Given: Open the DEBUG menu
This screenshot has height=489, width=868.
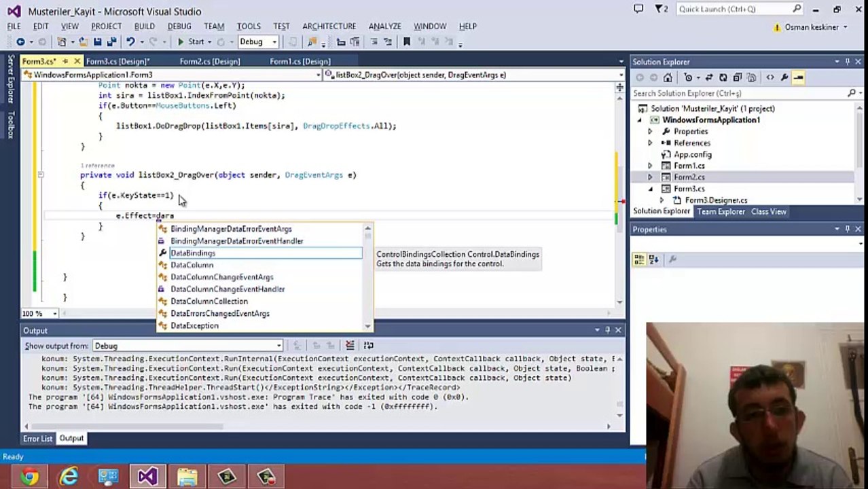Looking at the screenshot, I should point(179,26).
